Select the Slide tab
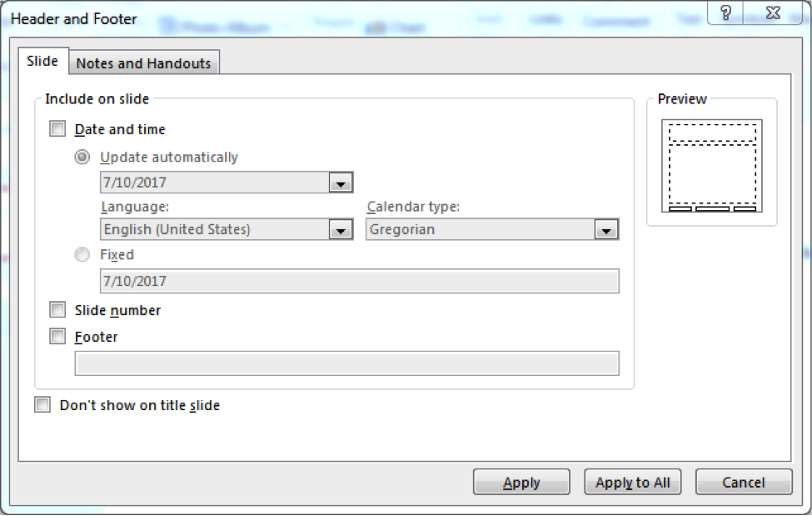 pyautogui.click(x=42, y=60)
